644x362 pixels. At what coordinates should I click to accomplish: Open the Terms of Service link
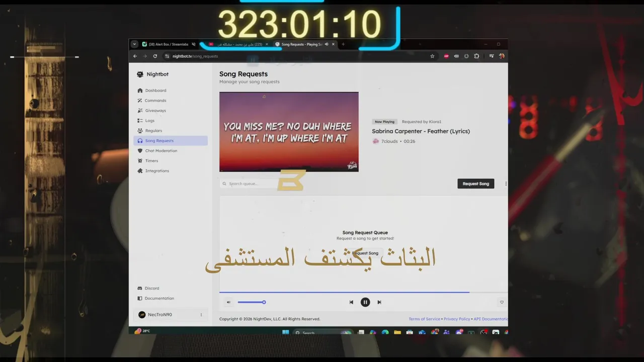(424, 319)
